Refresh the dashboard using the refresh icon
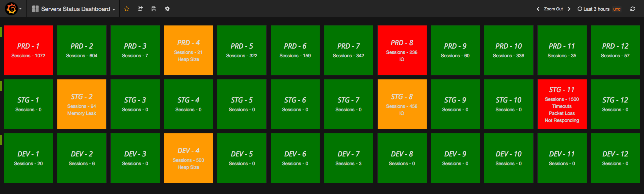The image size is (644, 194). [x=632, y=9]
